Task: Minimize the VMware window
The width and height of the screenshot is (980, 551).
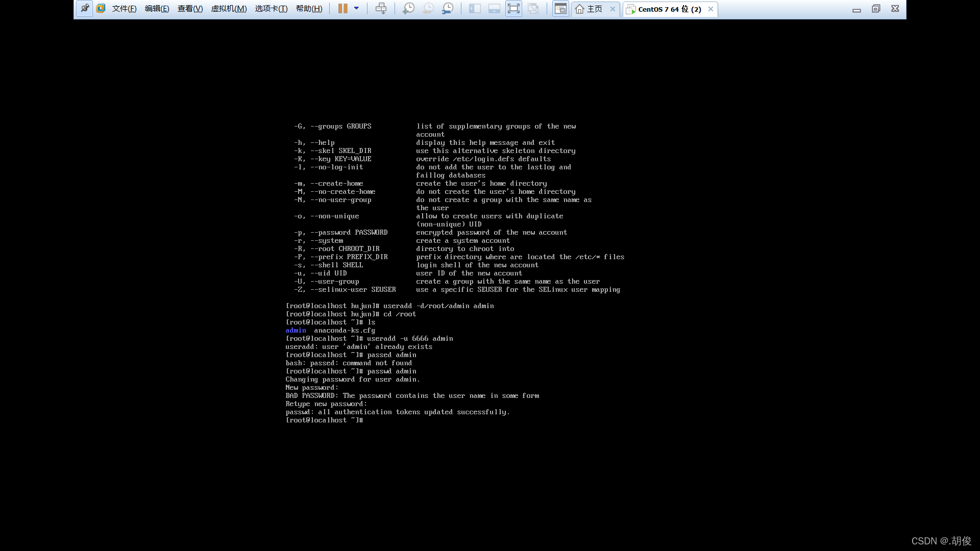Action: (856, 9)
